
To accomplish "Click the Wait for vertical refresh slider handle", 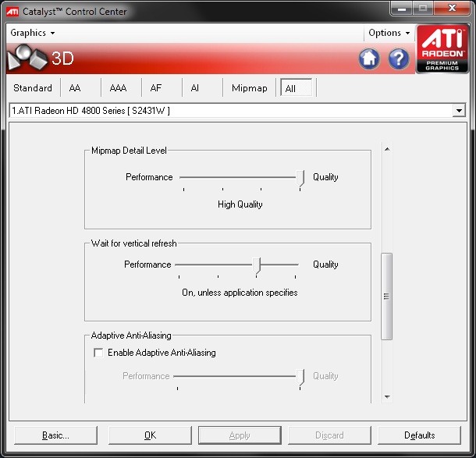I will pos(257,265).
